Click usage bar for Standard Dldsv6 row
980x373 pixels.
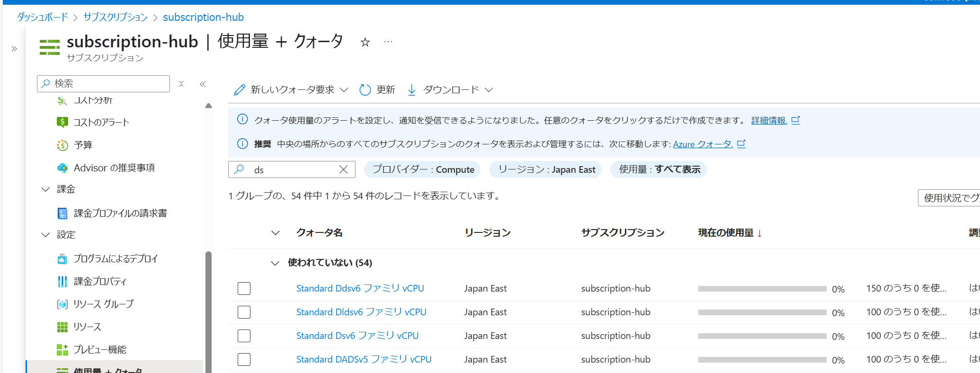[x=762, y=312]
